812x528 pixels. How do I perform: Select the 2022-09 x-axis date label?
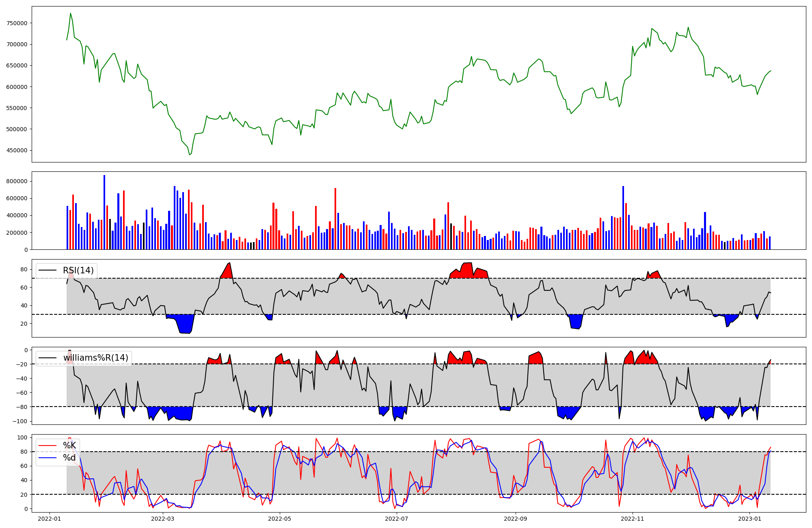click(x=515, y=519)
